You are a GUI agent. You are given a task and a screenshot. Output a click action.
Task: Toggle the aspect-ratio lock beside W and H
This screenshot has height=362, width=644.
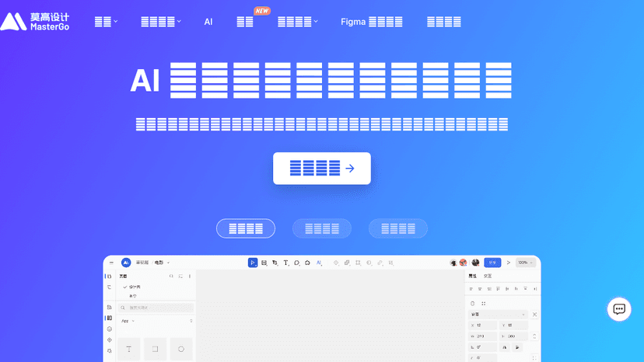tap(534, 336)
